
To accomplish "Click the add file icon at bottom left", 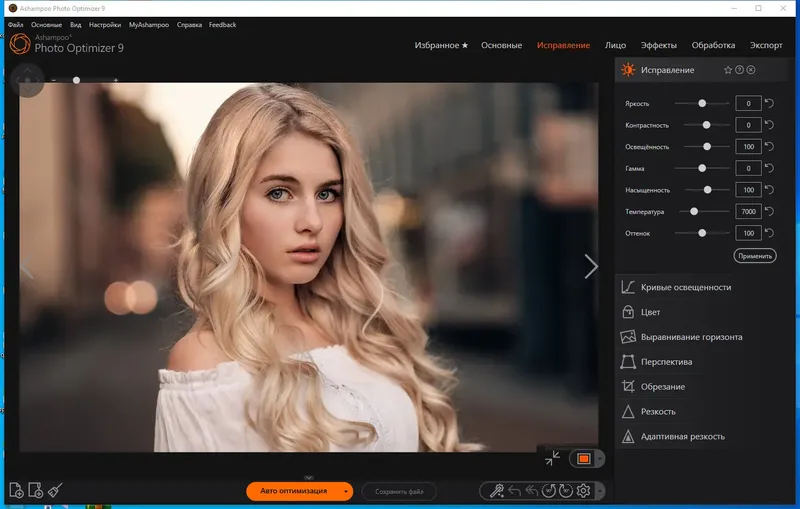I will 16,490.
